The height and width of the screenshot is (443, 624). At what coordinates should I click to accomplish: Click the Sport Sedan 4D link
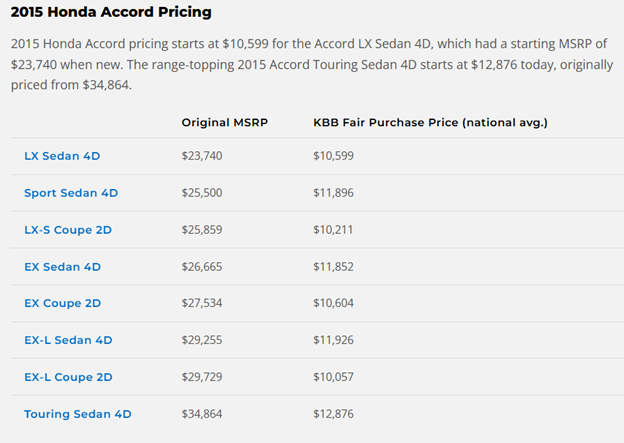[x=70, y=193]
